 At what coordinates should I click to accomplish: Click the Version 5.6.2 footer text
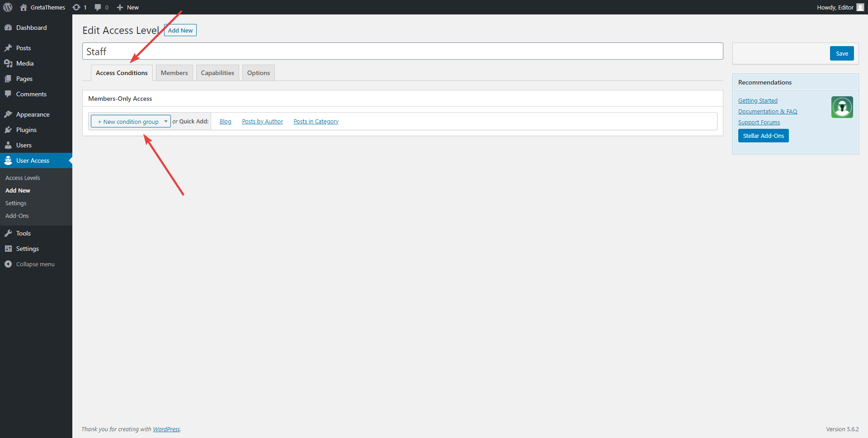[x=842, y=429]
